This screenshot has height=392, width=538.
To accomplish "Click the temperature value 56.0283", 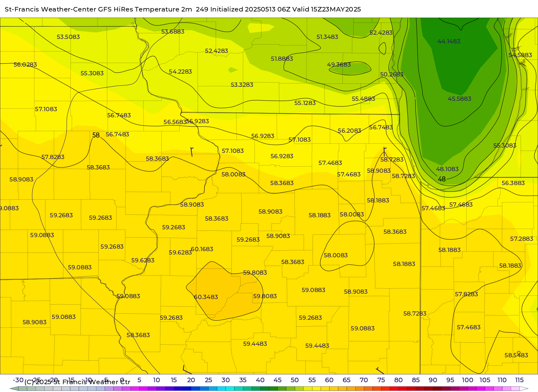I will click(x=25, y=65).
